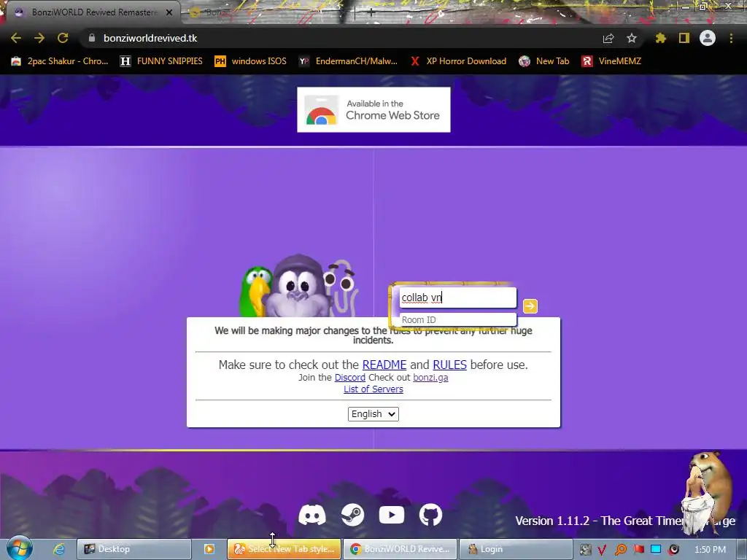This screenshot has width=747, height=560.
Task: Open the Chrome profile avatar
Action: 708,38
